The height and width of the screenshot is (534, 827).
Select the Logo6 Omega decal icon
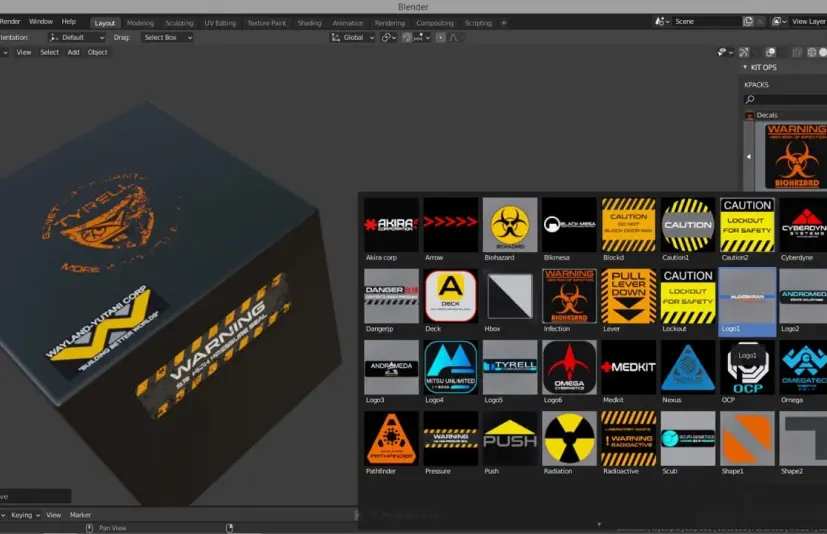click(569, 367)
